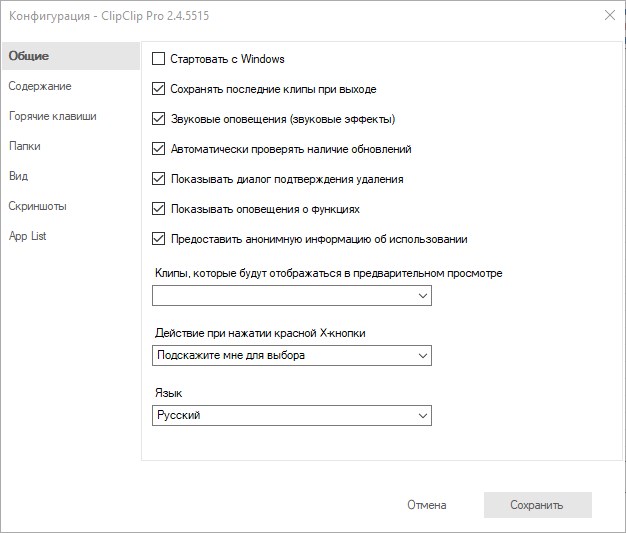The image size is (626, 533).
Task: Open the Вид settings section
Action: (x=18, y=176)
